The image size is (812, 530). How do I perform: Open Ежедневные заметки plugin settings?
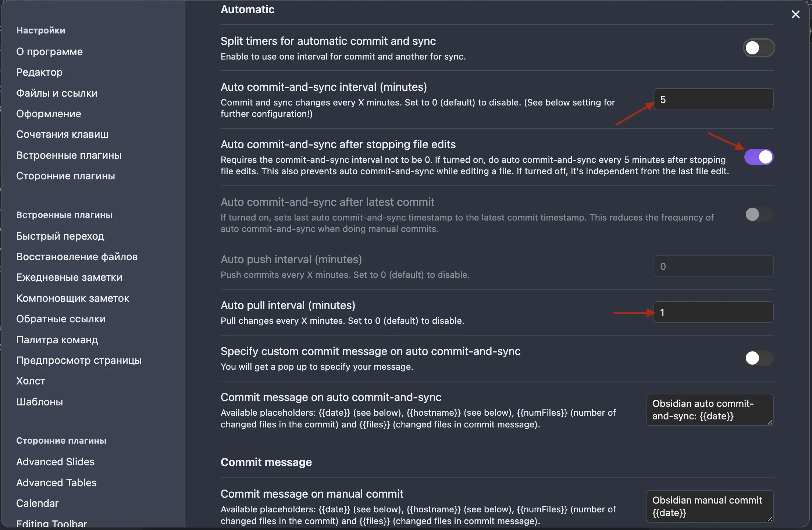tap(69, 277)
